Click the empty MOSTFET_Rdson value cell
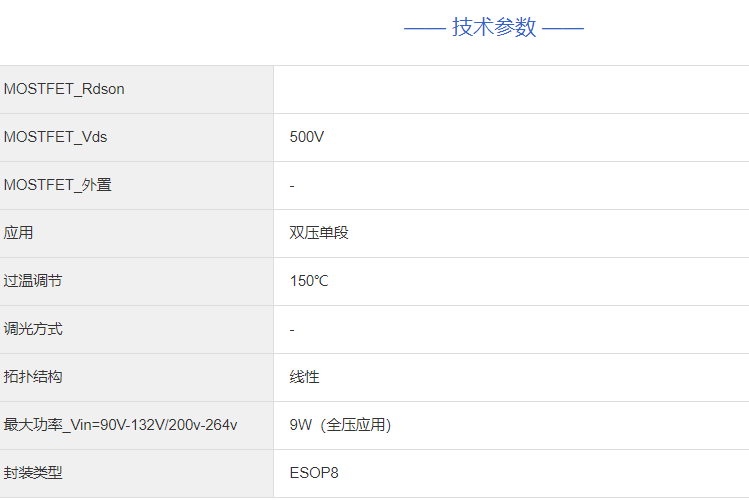Viewport: 749px width, 500px height. (510, 89)
